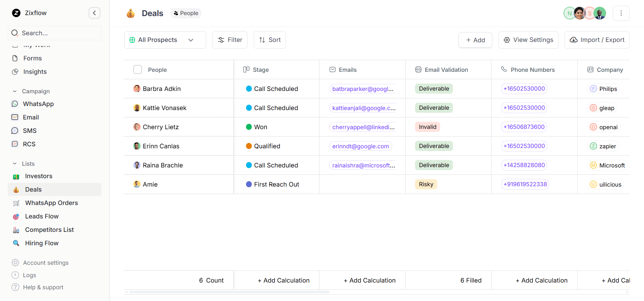Image resolution: width=644 pixels, height=301 pixels.
Task: Click the Search input field
Action: tap(57, 33)
